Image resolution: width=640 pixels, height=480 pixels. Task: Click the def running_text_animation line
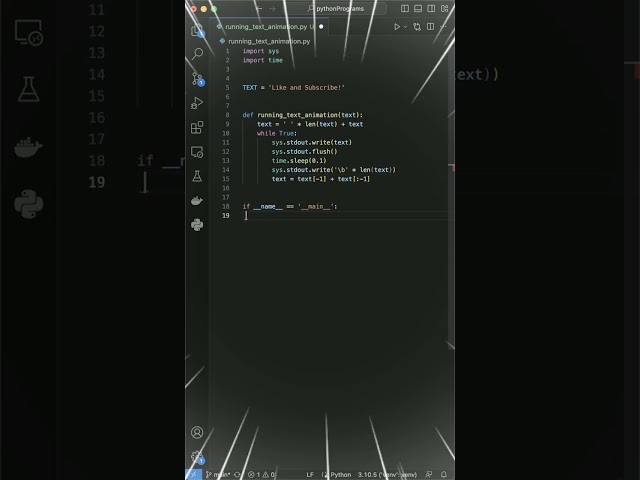(x=302, y=115)
